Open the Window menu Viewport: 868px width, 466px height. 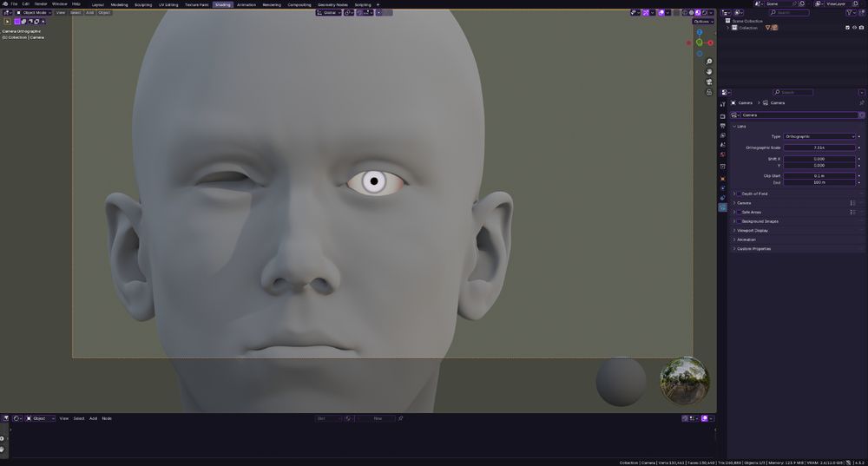[x=59, y=3]
